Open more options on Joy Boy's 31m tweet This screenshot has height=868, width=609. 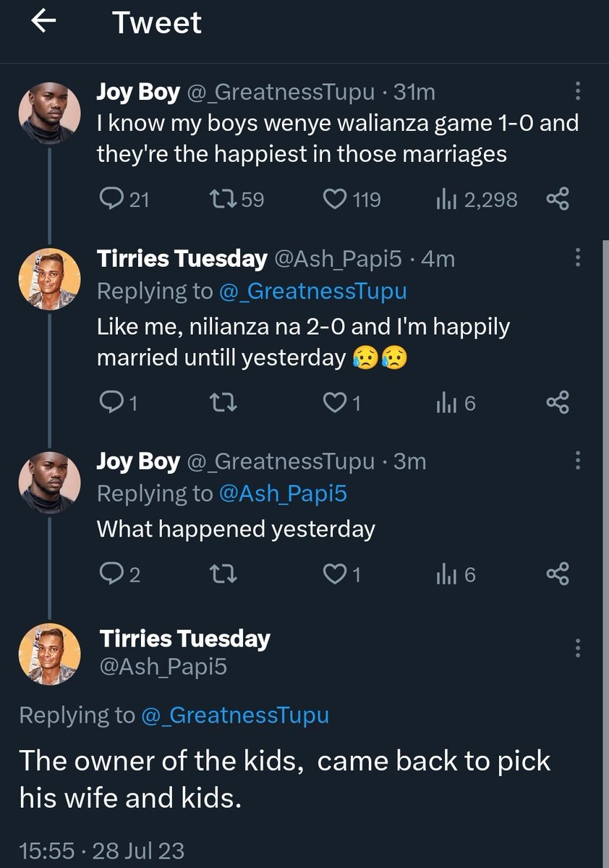(577, 93)
